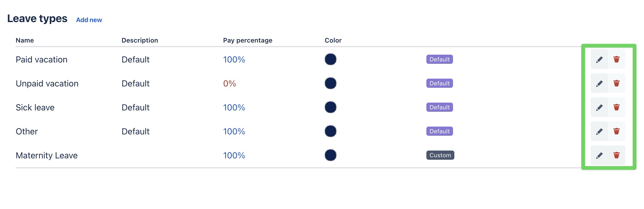Delete the Other leave type
644x209 pixels.
pyautogui.click(x=617, y=131)
